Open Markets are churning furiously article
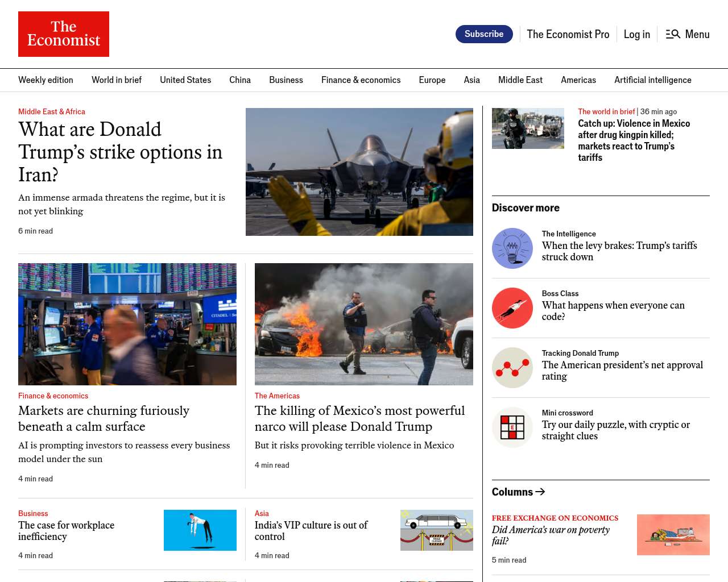This screenshot has width=728, height=582. coord(104,418)
